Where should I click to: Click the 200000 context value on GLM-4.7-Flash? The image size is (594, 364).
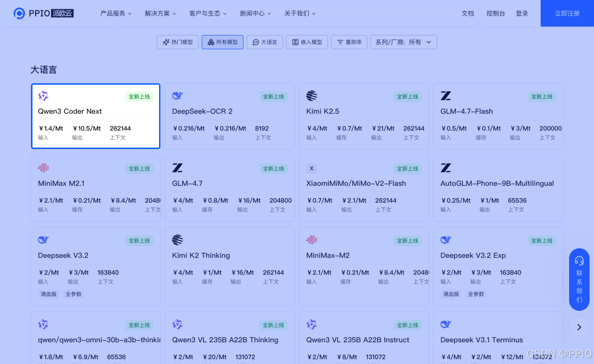(550, 128)
